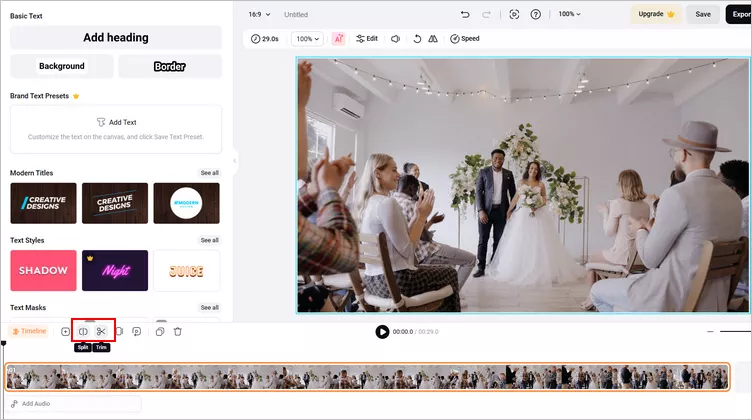752x420 pixels.
Task: Select the #Modern circle title template
Action: [187, 203]
